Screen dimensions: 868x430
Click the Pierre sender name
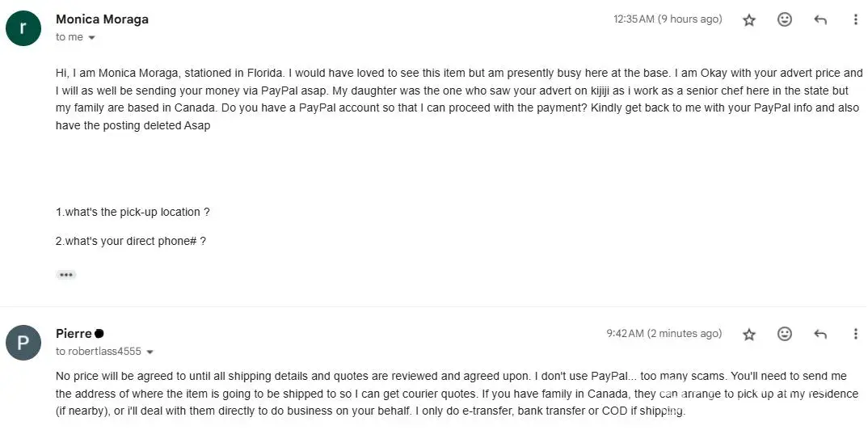(74, 334)
